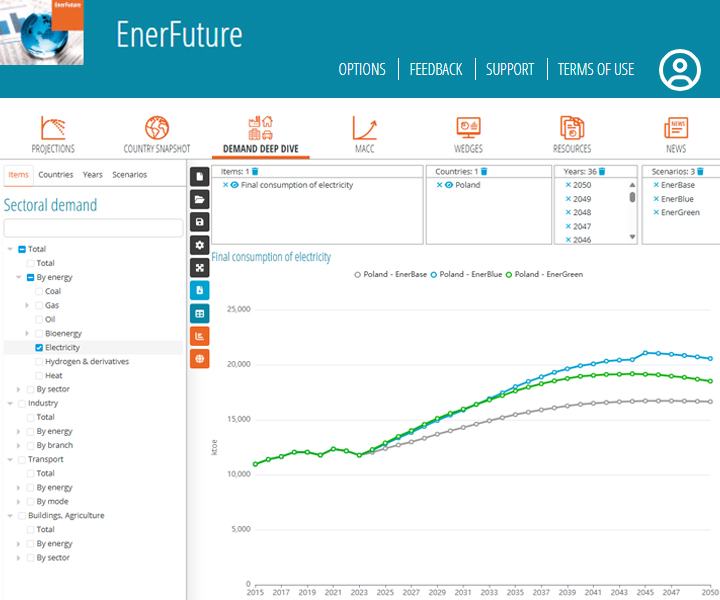This screenshot has height=600, width=720.
Task: Switch to the Countries tab
Action: 56,174
